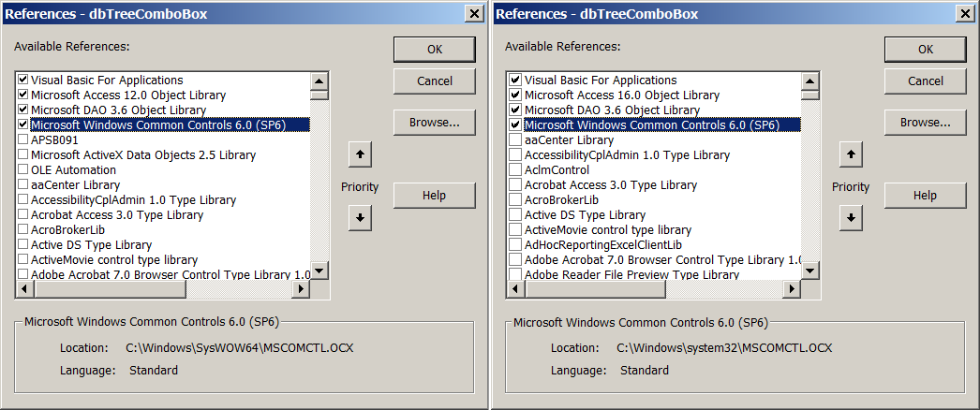Uncheck Visual Basic For Applications in left dialog
Viewport: 980px width, 410px height.
pos(23,80)
